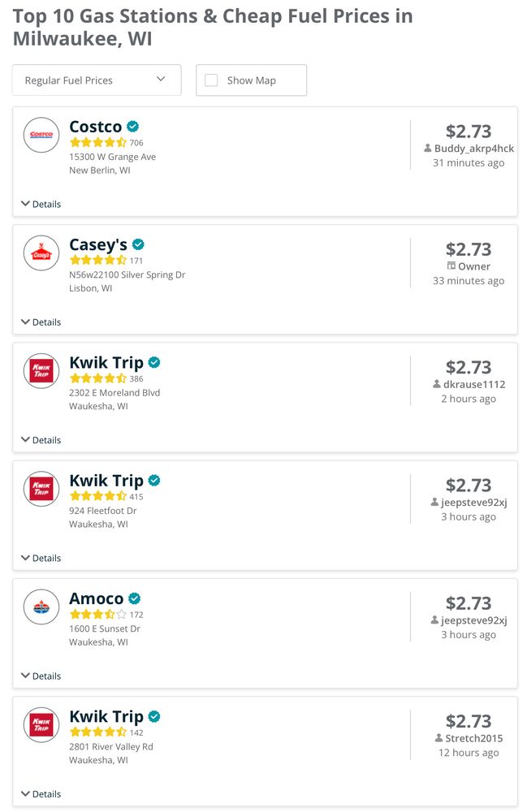Image resolution: width=527 pixels, height=812 pixels.
Task: Expand Details for Casey's station
Action: click(x=41, y=322)
